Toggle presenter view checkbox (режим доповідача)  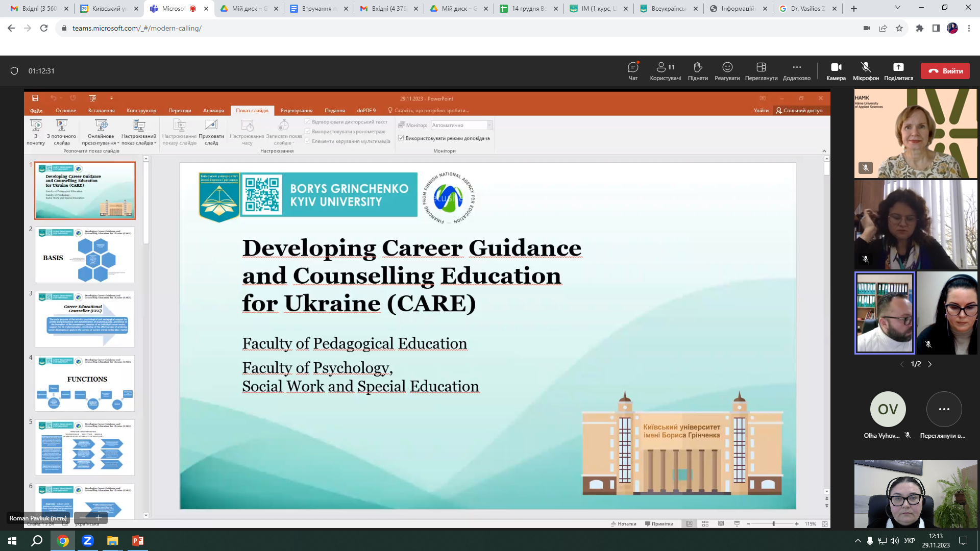point(401,138)
